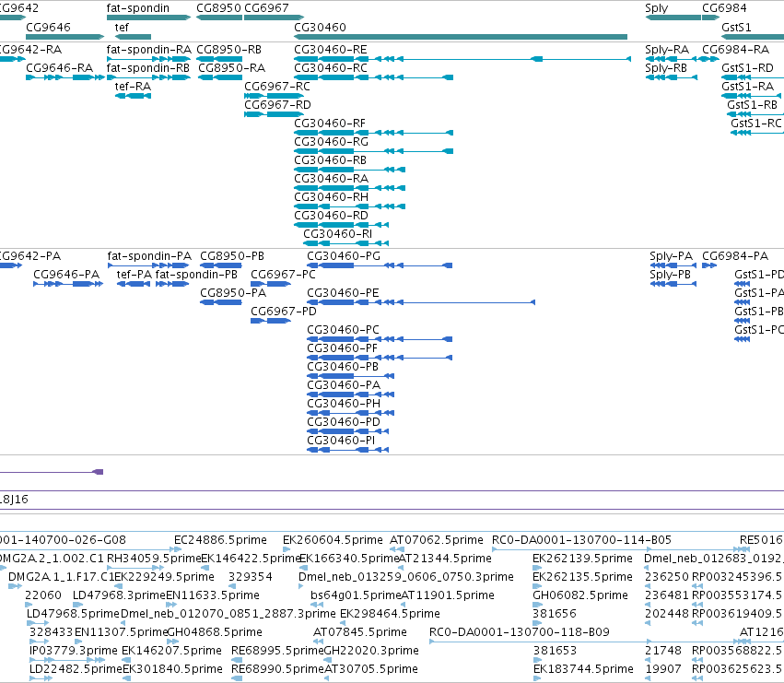The image size is (784, 683).
Task: Click EST label LD22482.5prime
Action: (76, 669)
